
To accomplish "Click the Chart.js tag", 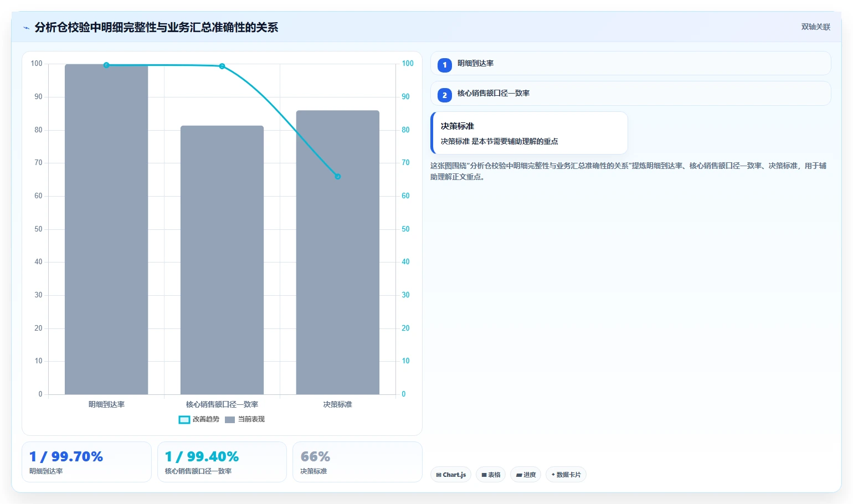I will point(451,475).
